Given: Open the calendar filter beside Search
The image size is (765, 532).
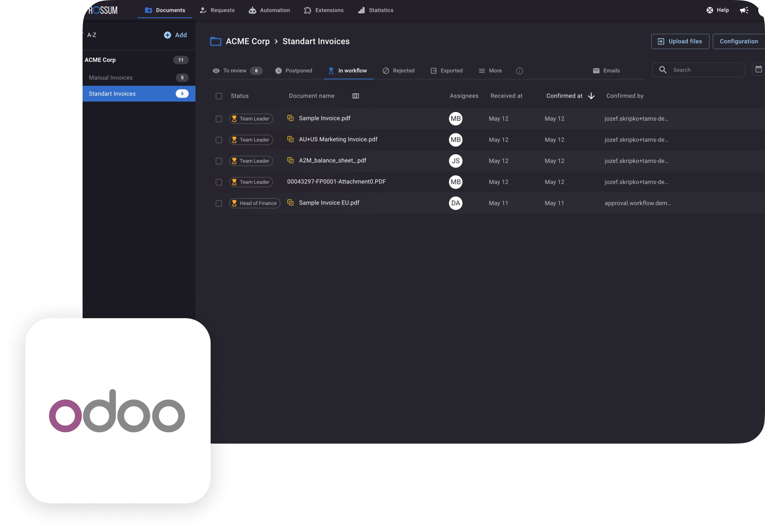Looking at the screenshot, I should pos(759,69).
